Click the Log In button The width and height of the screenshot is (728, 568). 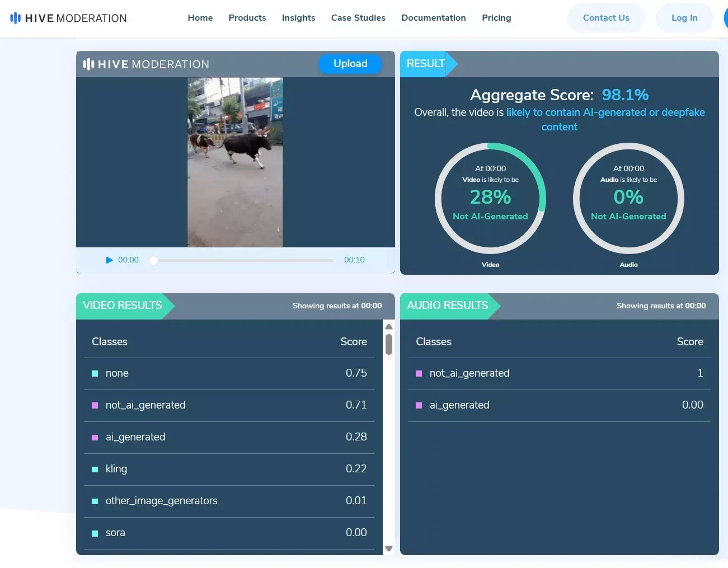(x=684, y=18)
